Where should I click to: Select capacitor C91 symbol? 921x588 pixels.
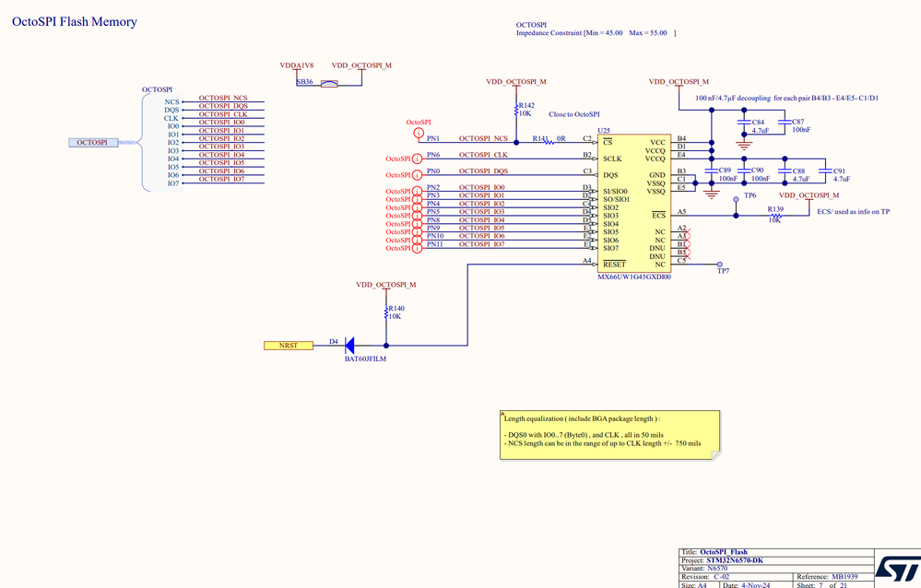pyautogui.click(x=825, y=171)
